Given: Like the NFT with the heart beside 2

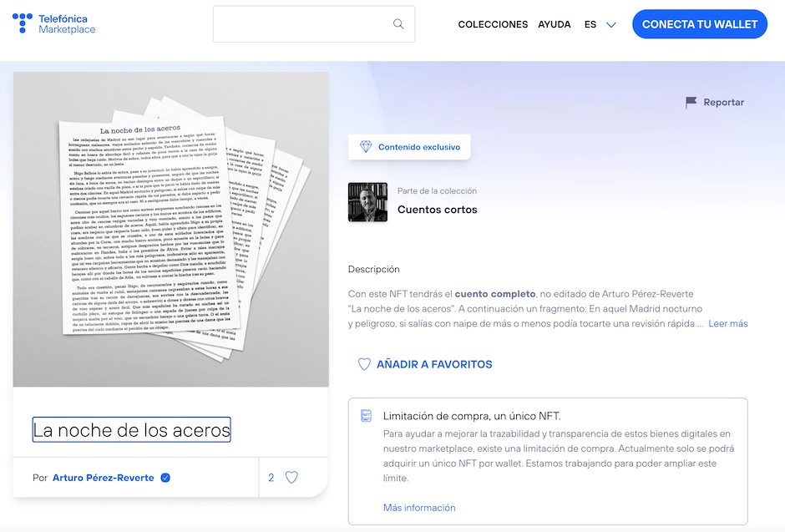Looking at the screenshot, I should (x=291, y=478).
